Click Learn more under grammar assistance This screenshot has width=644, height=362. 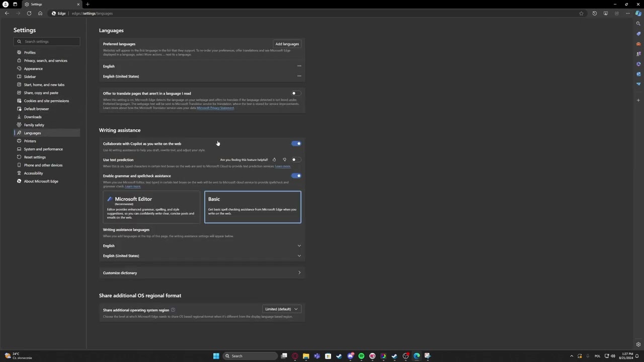[133, 187]
